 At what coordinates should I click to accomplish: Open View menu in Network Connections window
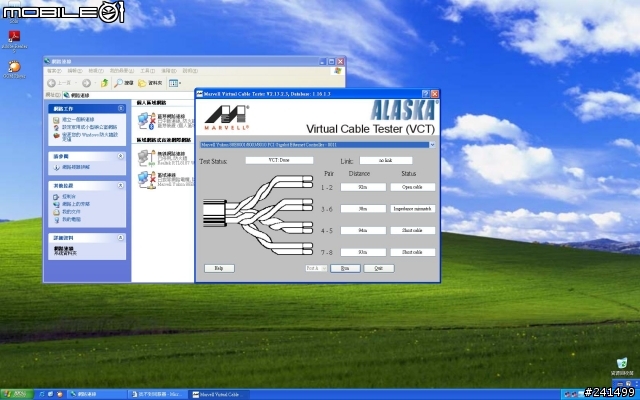tap(96, 71)
